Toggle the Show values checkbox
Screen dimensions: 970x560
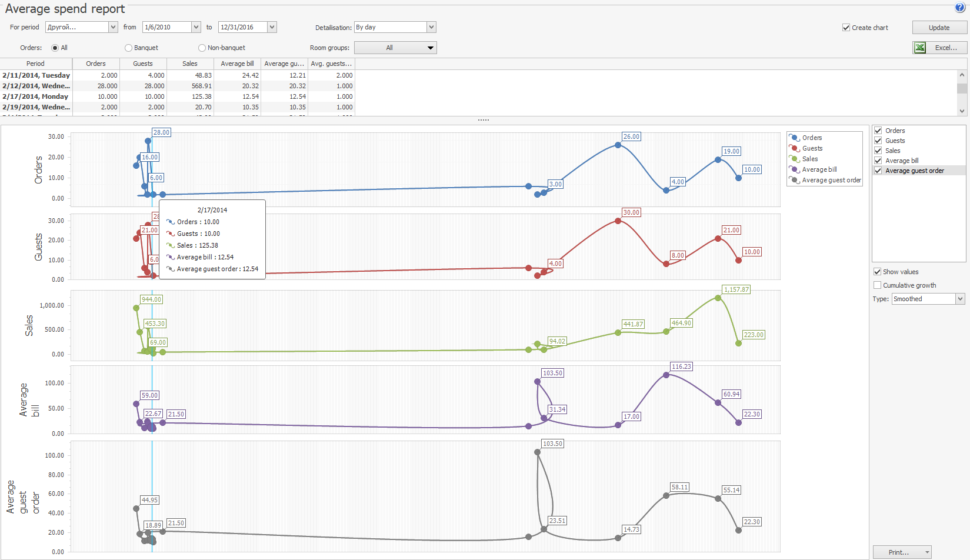pos(878,272)
